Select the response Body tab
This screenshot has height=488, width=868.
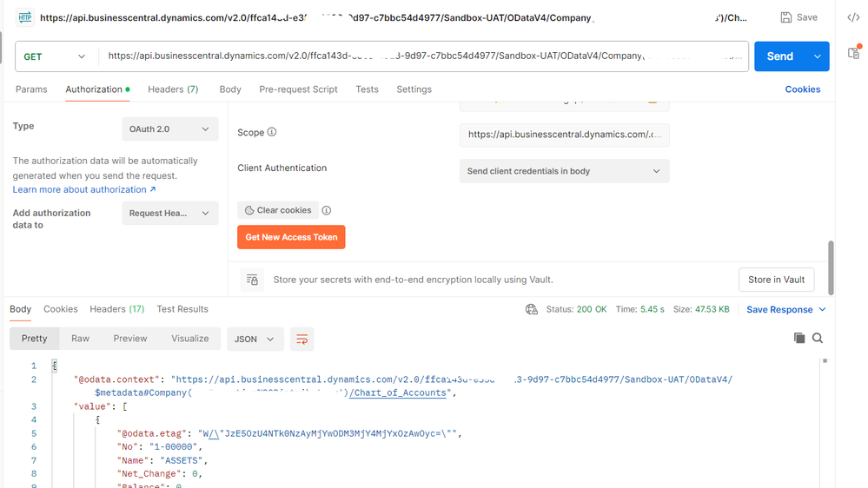(x=21, y=309)
